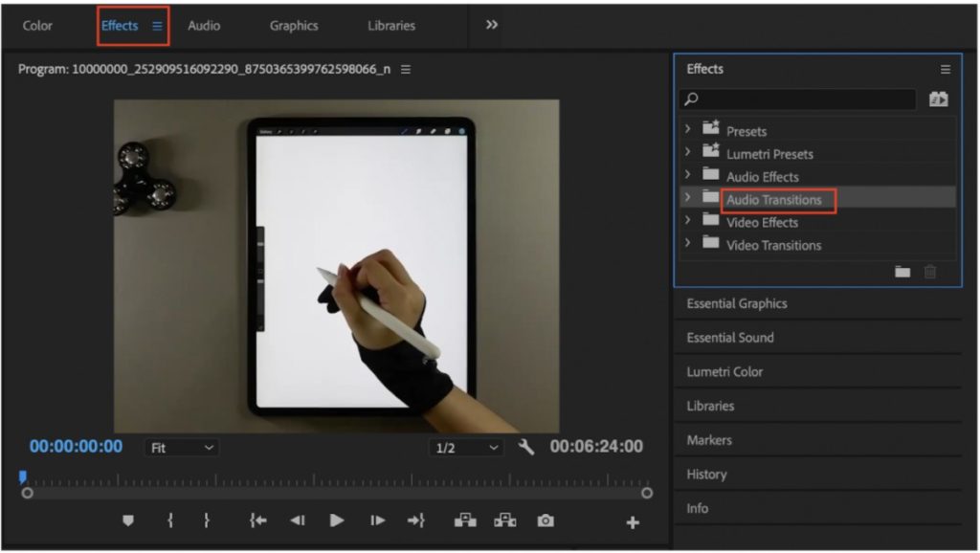
Task: Click the Delete trash icon in Effects panel
Action: pyautogui.click(x=928, y=272)
